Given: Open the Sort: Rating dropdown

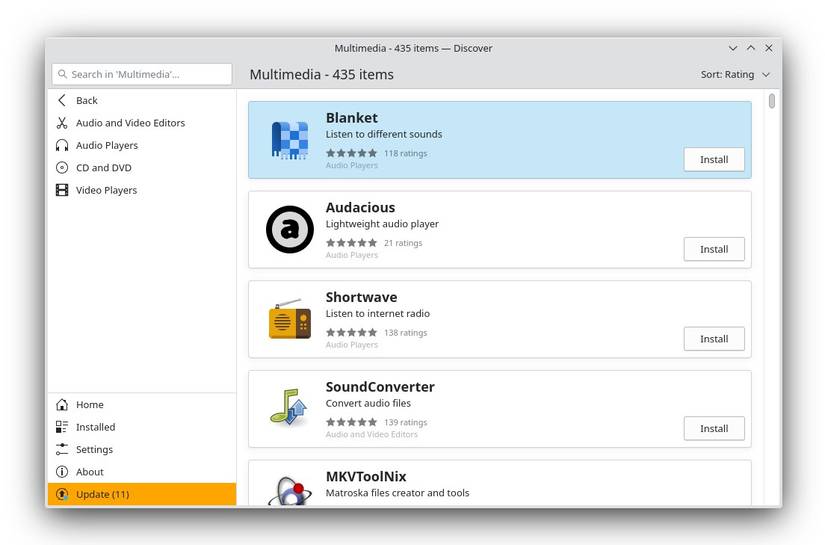Looking at the screenshot, I should (735, 75).
